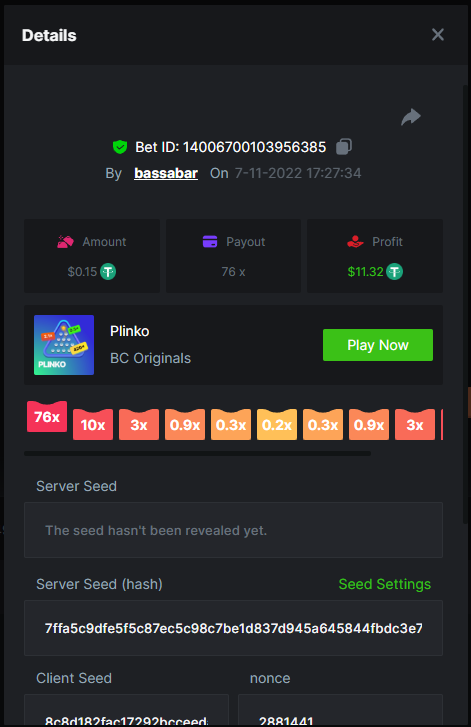Close the Details dialog
The width and height of the screenshot is (471, 727).
tap(438, 35)
